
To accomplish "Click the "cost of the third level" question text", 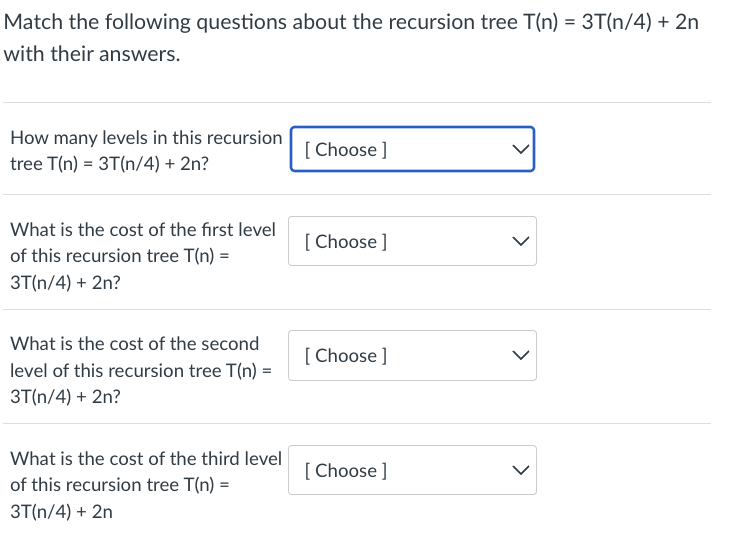I will click(146, 459).
